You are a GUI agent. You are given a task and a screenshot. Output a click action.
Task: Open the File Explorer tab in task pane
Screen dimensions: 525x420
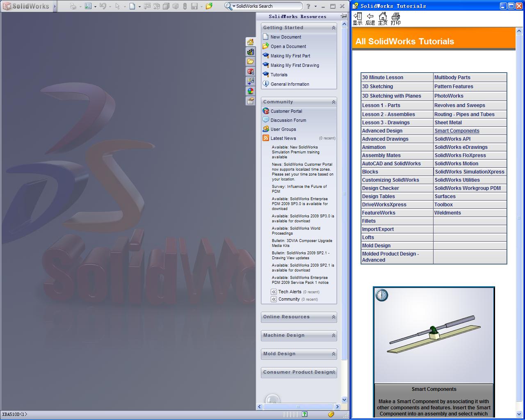[x=250, y=62]
